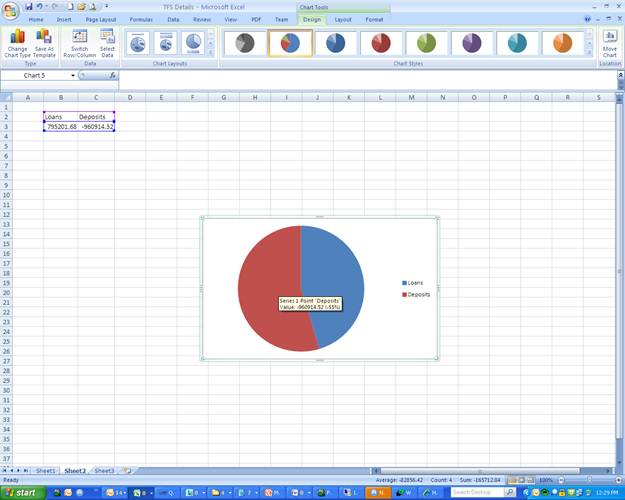This screenshot has width=625, height=500.
Task: Apply the red pie chart style
Action: 381,43
